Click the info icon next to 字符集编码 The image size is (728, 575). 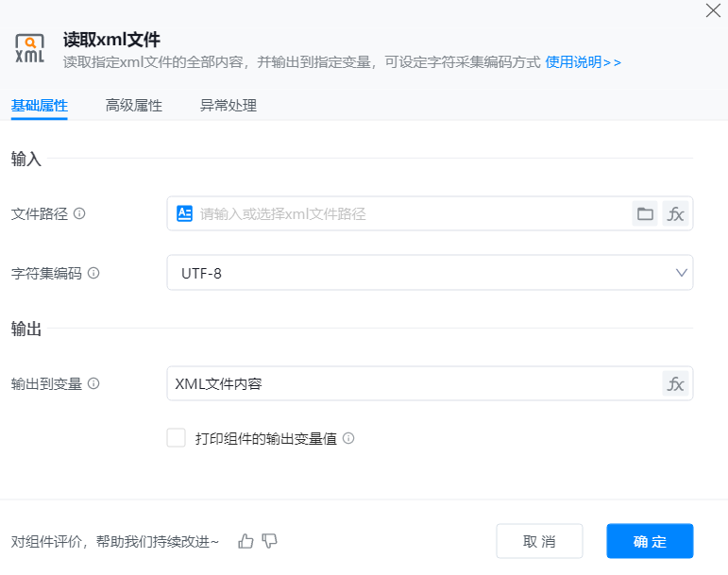(93, 273)
